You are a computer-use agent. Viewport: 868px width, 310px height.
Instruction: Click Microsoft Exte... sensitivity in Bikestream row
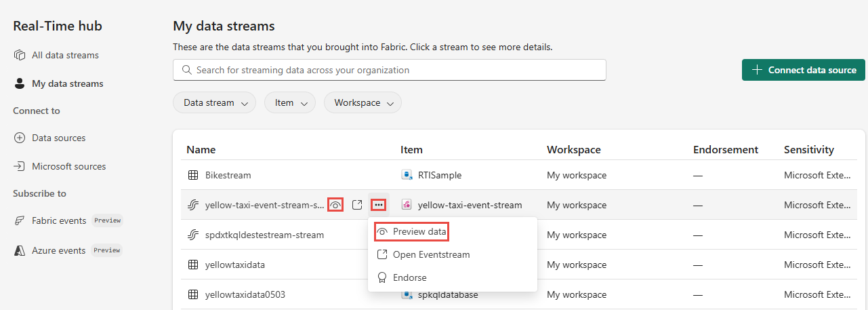pos(817,175)
